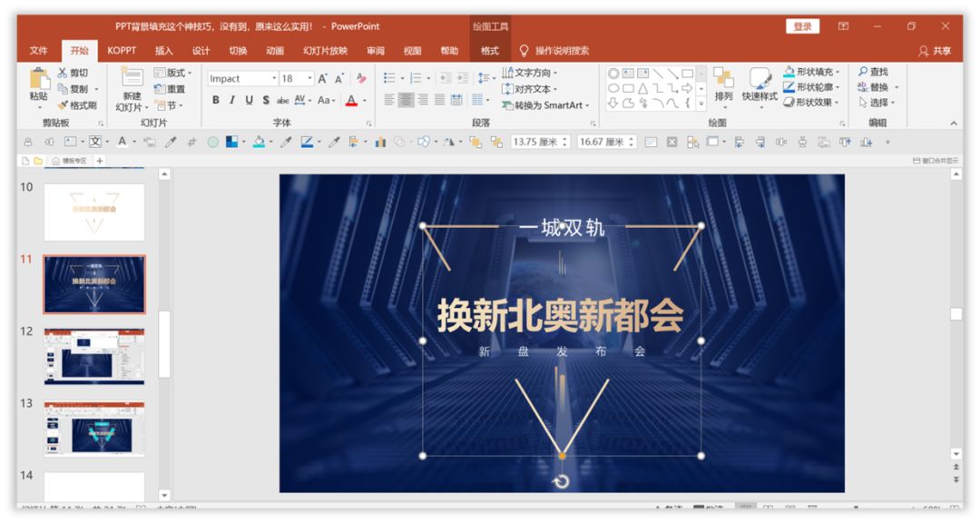Viewport: 980px width, 523px height.
Task: Select slide 10 thumbnail
Action: click(94, 212)
